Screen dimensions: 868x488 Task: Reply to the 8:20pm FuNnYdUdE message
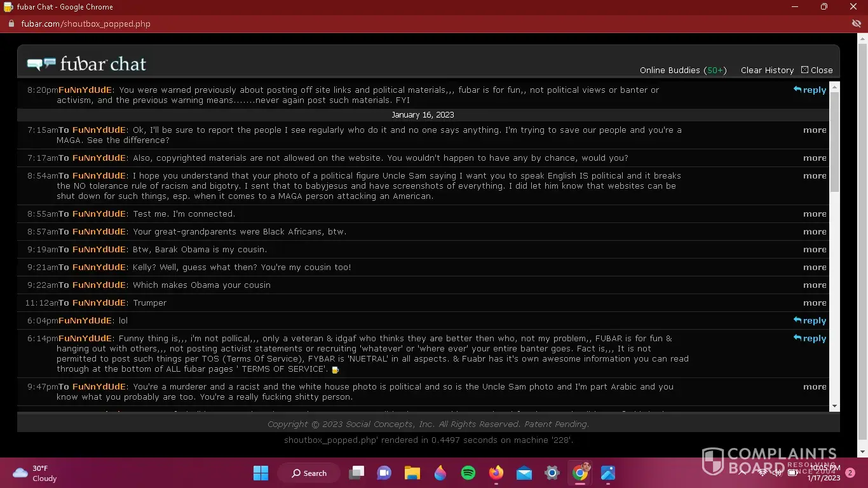pos(810,90)
